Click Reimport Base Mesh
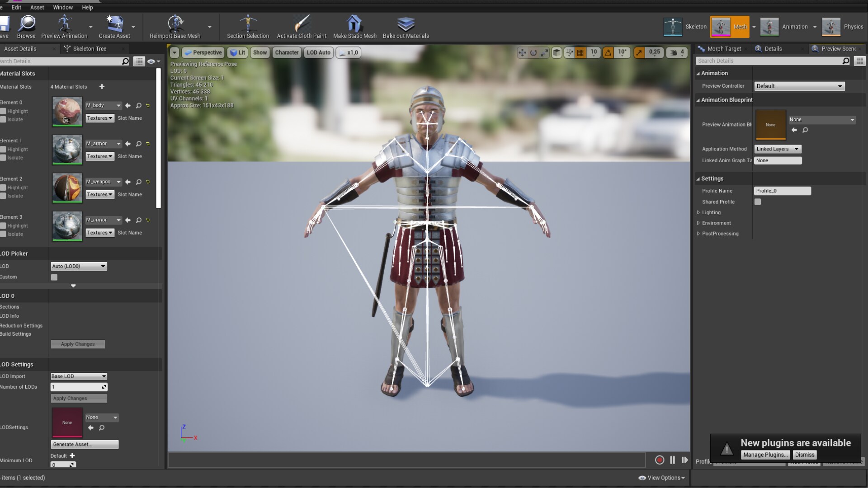This screenshot has width=868, height=488. click(175, 26)
